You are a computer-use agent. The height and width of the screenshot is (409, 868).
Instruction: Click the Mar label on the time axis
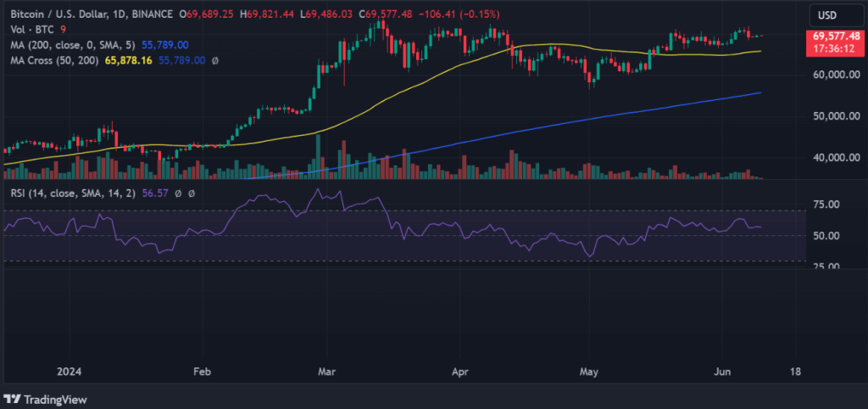(x=327, y=372)
